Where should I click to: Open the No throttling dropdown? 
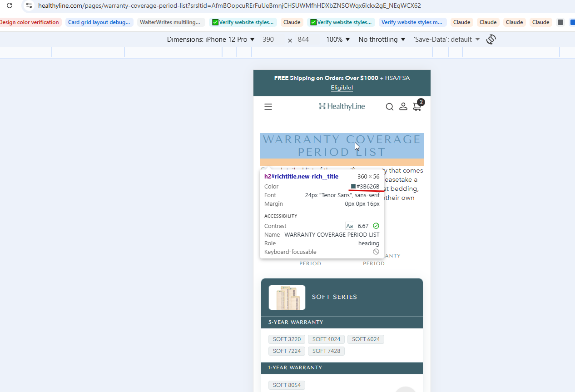point(382,40)
